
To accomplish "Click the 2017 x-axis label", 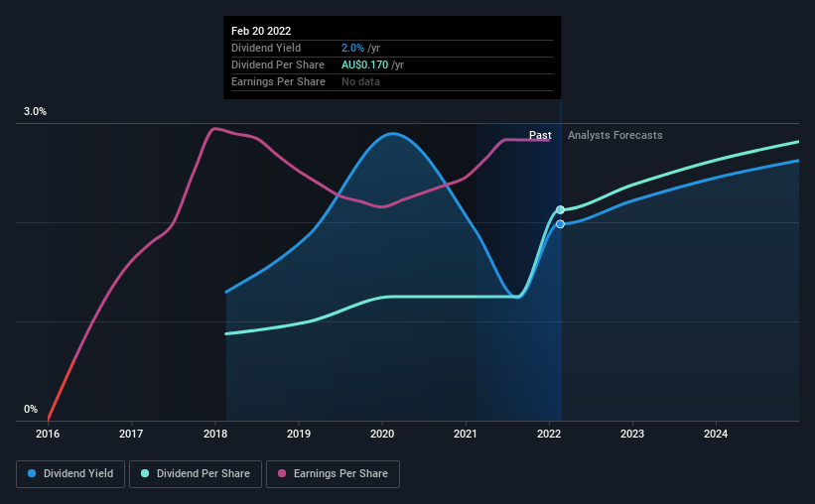I will [x=131, y=434].
